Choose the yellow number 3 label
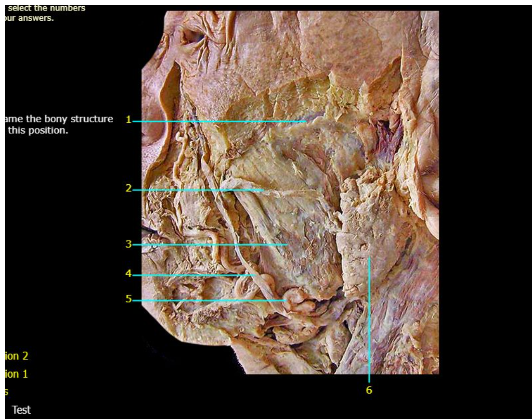532x420 pixels. click(x=128, y=244)
